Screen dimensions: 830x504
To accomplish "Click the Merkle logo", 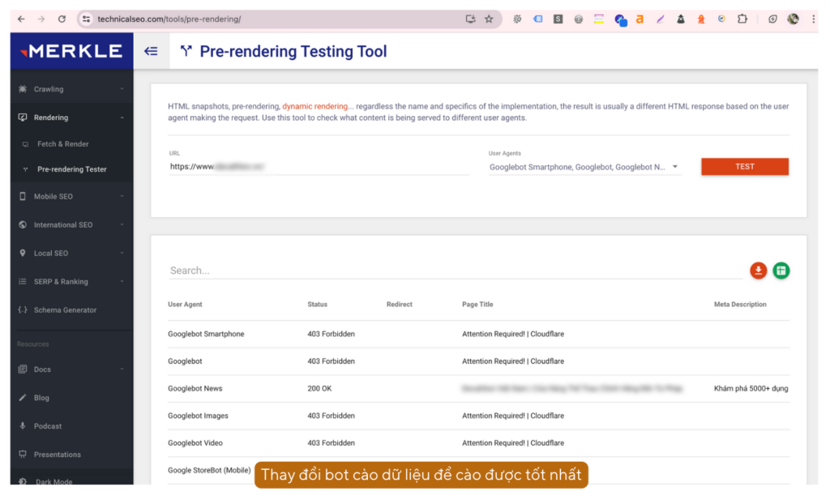I will tap(71, 51).
